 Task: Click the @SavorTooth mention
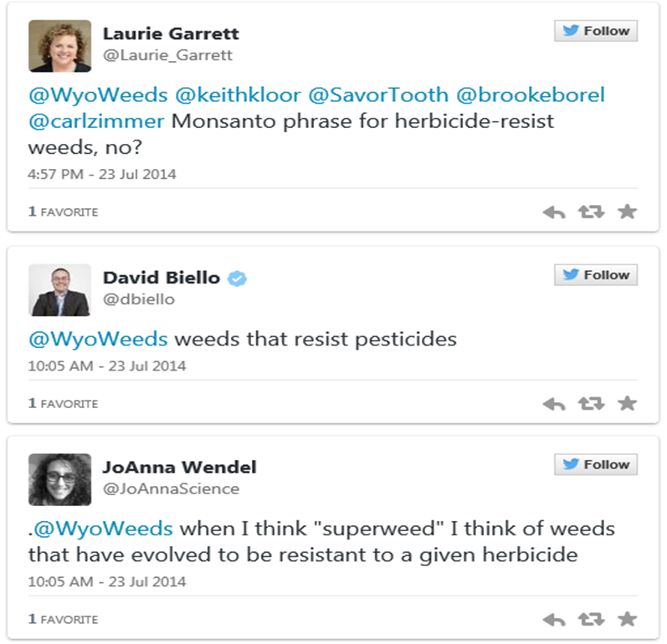378,95
